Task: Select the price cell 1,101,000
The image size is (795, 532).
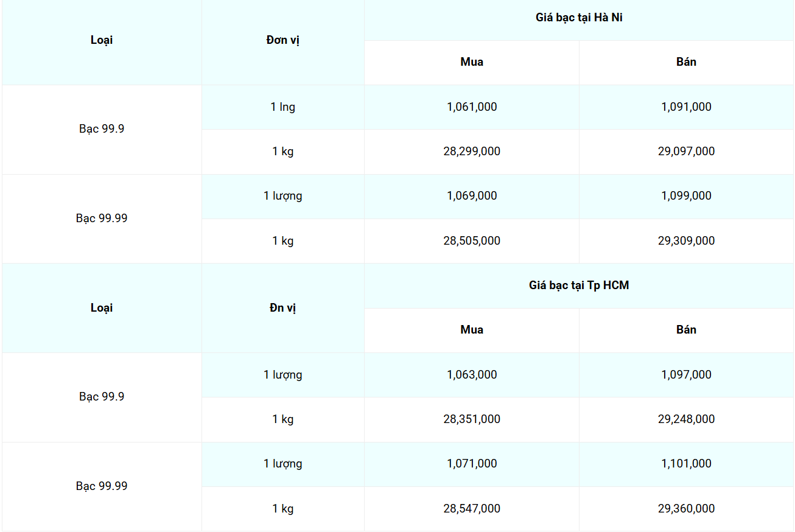Action: 686,464
